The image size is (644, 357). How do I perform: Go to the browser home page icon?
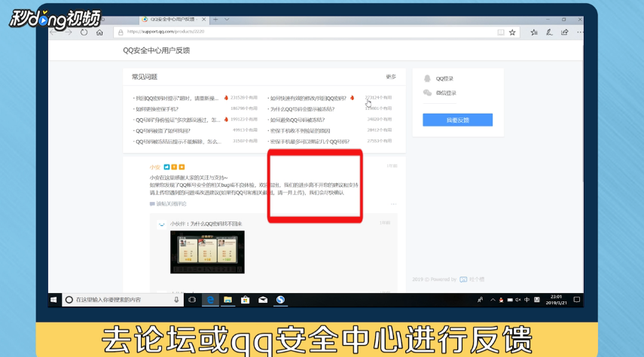99,32
